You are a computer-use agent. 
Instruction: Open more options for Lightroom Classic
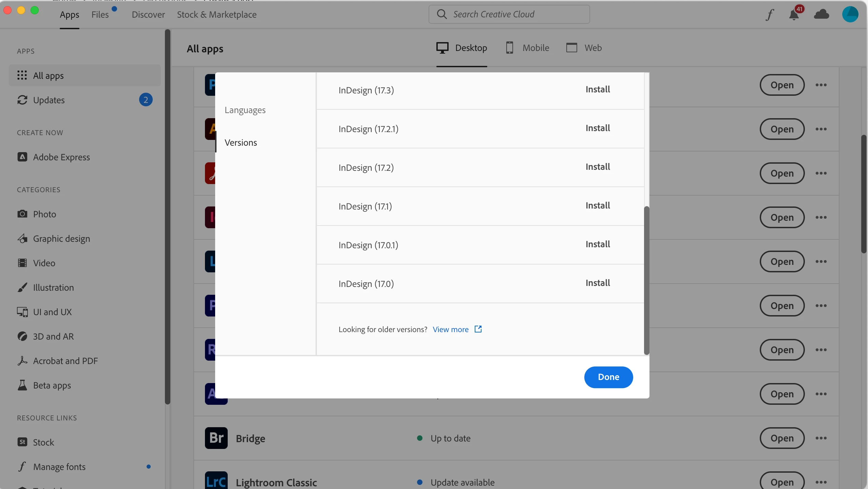tap(821, 482)
